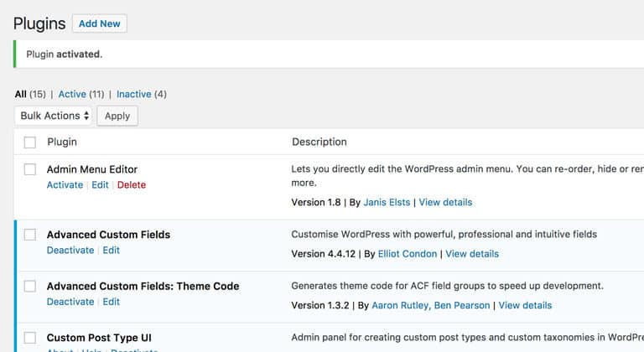The image size is (644, 352).
Task: View details for ACF Theme Code
Action: click(x=525, y=305)
